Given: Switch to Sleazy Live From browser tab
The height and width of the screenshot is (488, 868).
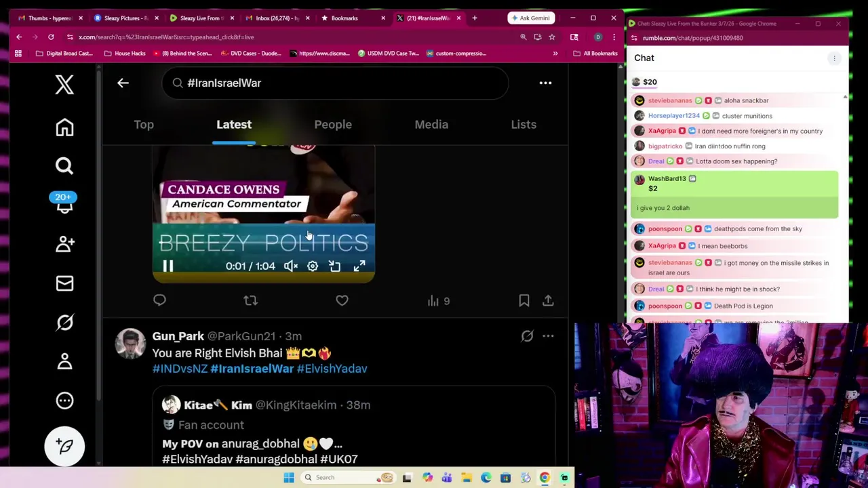Looking at the screenshot, I should coord(201,18).
